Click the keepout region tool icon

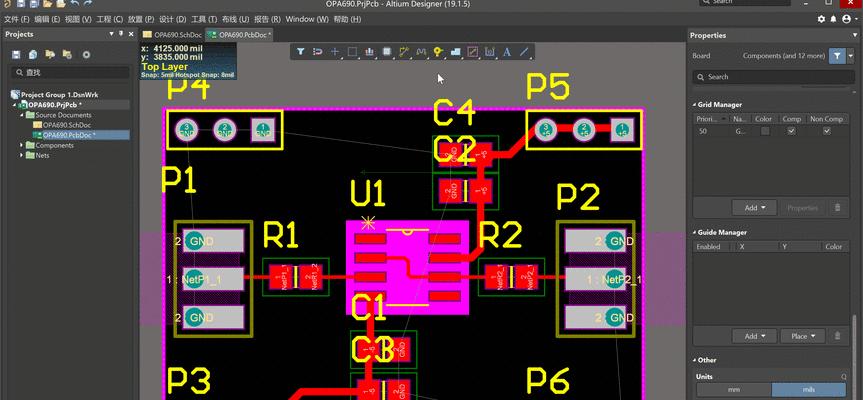point(472,52)
